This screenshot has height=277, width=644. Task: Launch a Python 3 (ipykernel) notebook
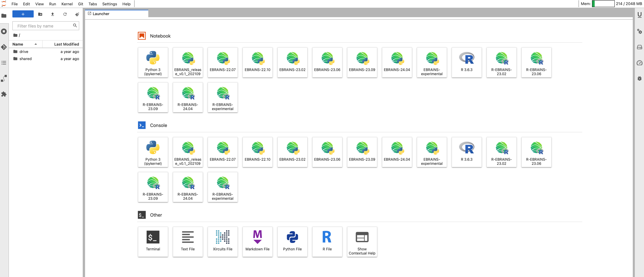[x=153, y=62]
